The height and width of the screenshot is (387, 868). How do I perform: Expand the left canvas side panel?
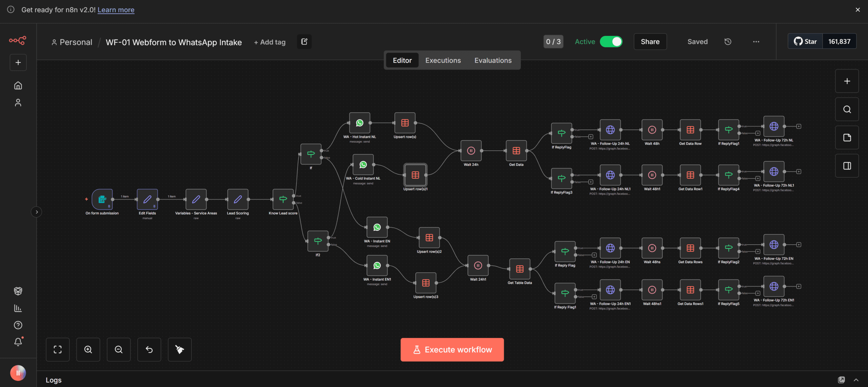pos(36,212)
